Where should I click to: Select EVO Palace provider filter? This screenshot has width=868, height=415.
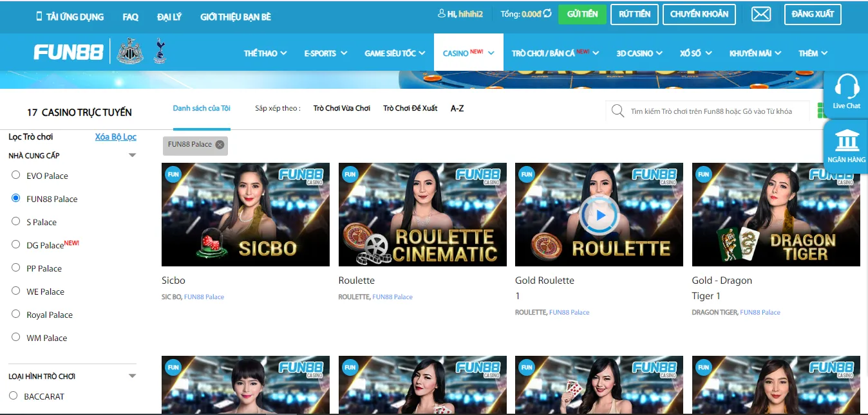click(x=16, y=175)
